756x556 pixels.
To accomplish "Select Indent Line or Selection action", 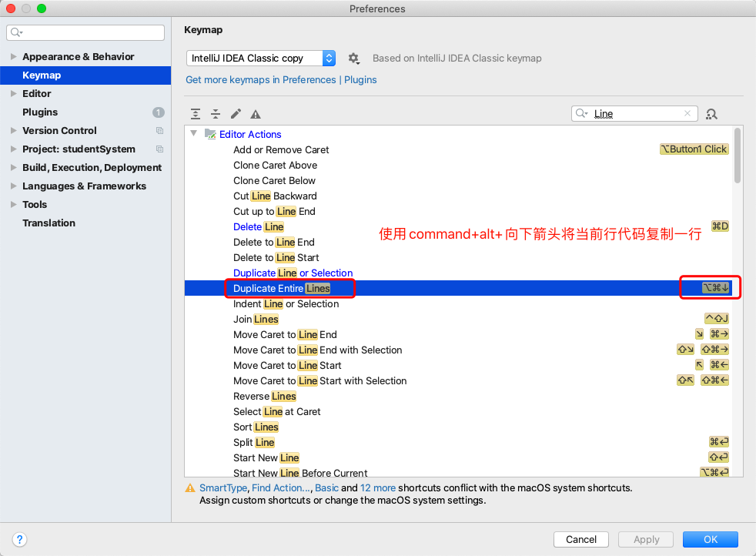I will coord(286,304).
